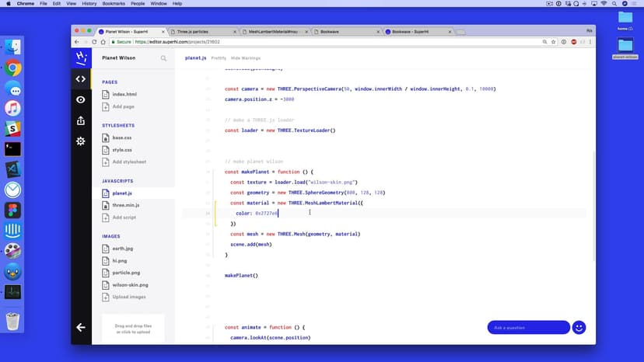The height and width of the screenshot is (362, 644).
Task: Open index.html page file
Action: pyautogui.click(x=124, y=94)
